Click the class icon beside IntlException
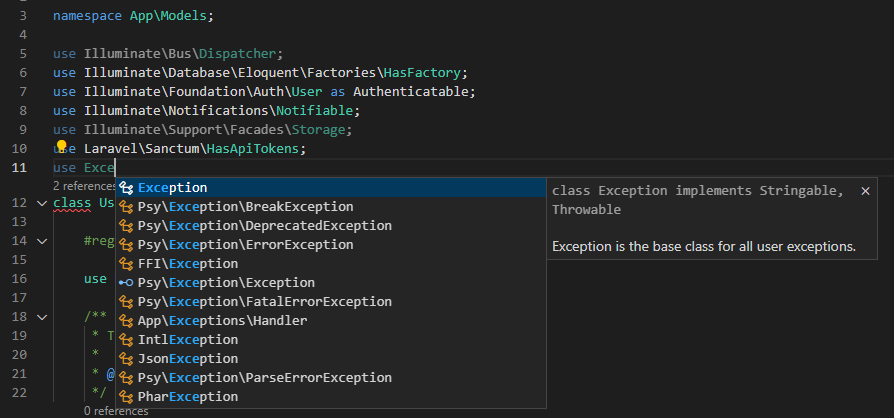 (x=126, y=340)
